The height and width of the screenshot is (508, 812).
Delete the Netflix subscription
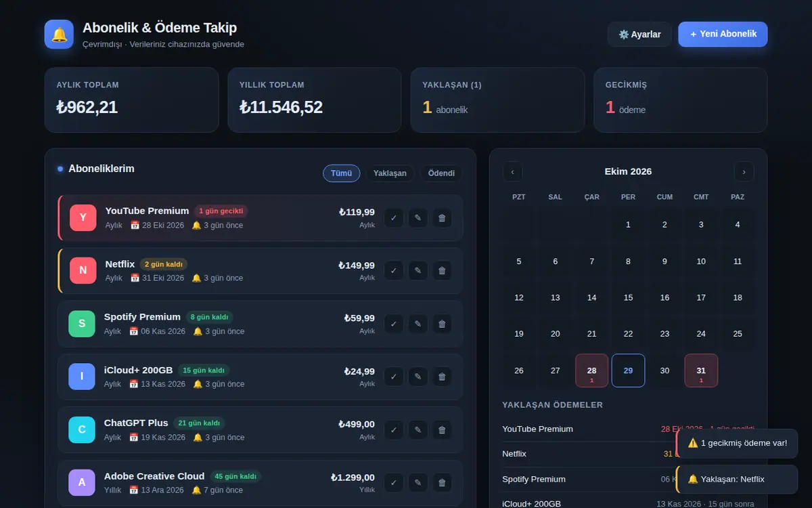coord(443,271)
